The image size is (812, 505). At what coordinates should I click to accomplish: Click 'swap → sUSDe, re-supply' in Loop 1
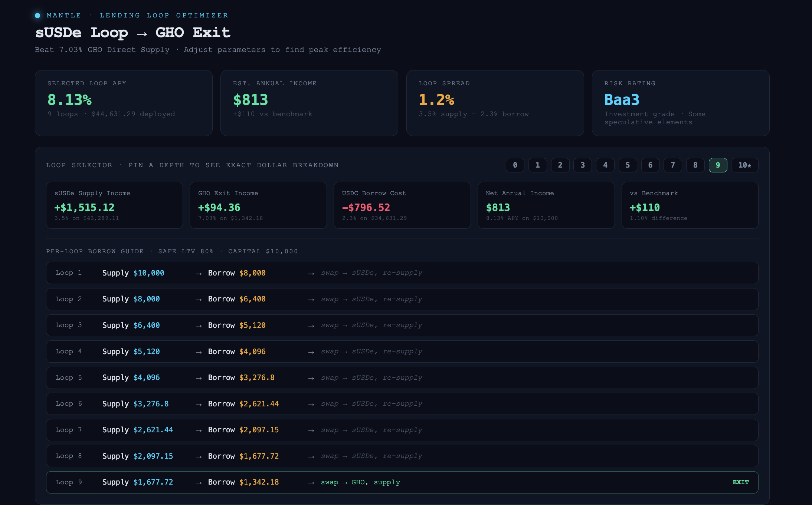tap(371, 273)
